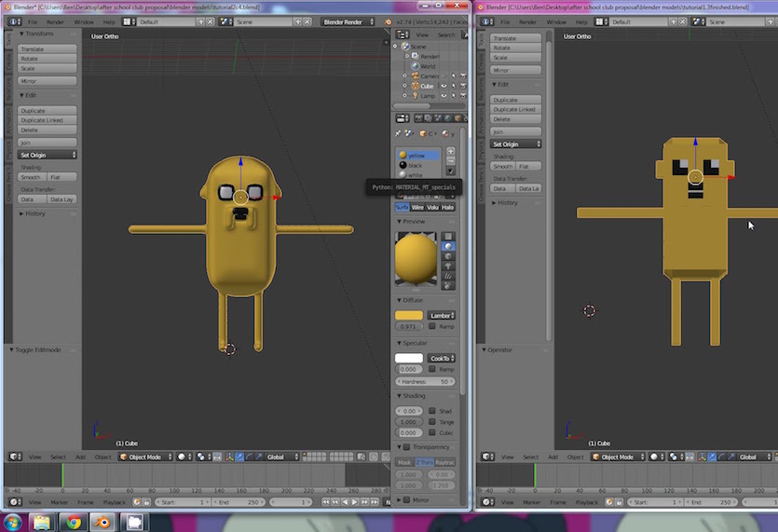Toggle selectability arrow of the Cube row
The height and width of the screenshot is (532, 778).
coord(454,86)
